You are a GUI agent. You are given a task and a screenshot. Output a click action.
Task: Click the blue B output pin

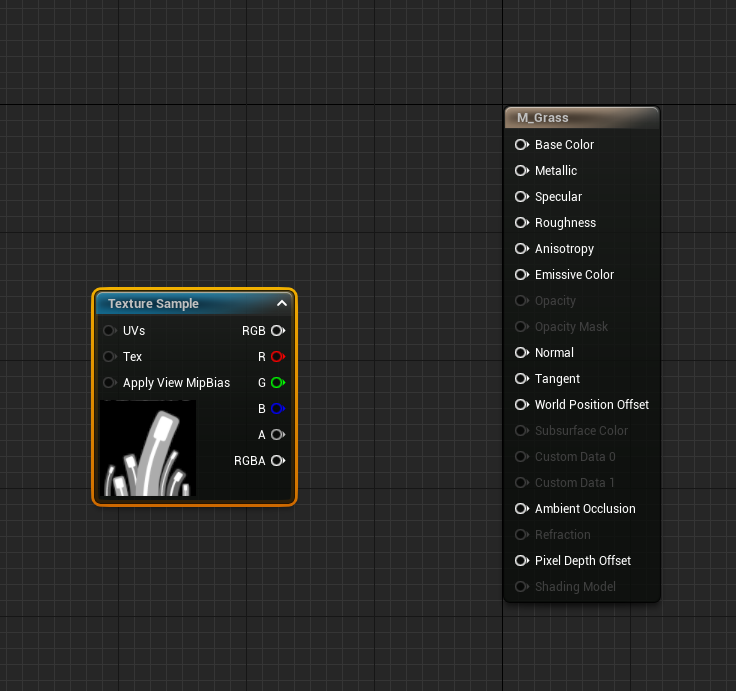pyautogui.click(x=278, y=408)
